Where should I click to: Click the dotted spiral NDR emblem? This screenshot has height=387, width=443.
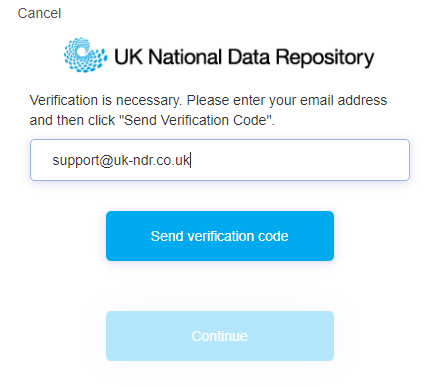(86, 55)
